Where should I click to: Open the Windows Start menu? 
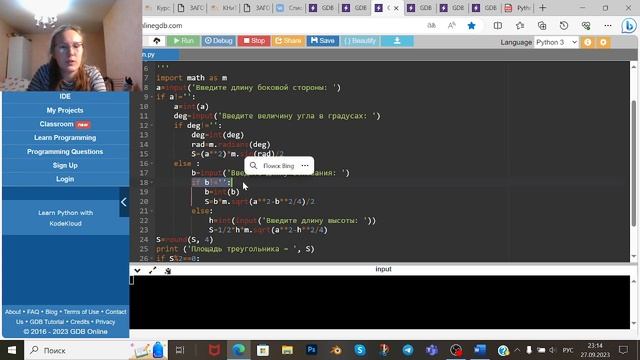point(12,350)
